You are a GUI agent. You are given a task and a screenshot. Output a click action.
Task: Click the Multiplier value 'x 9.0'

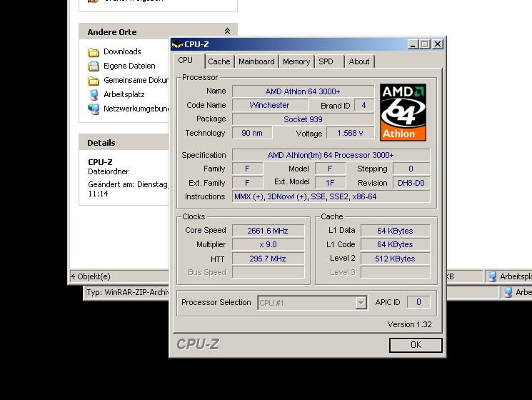[268, 244]
